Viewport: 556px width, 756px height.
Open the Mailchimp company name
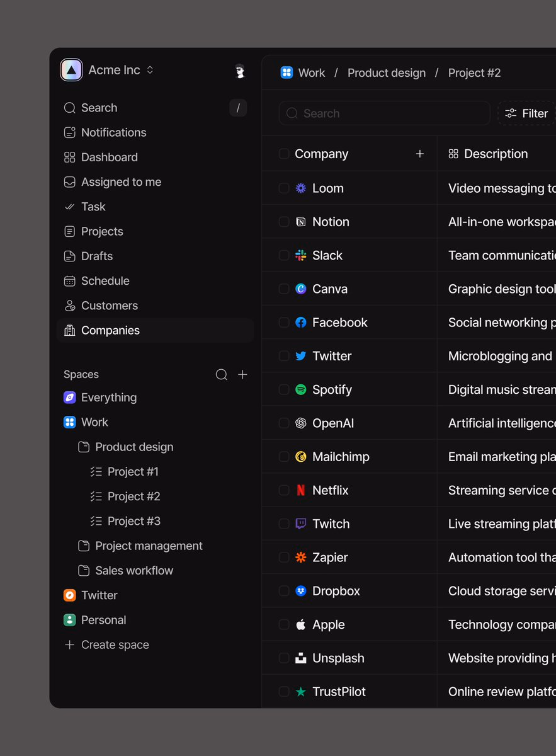pyautogui.click(x=341, y=457)
